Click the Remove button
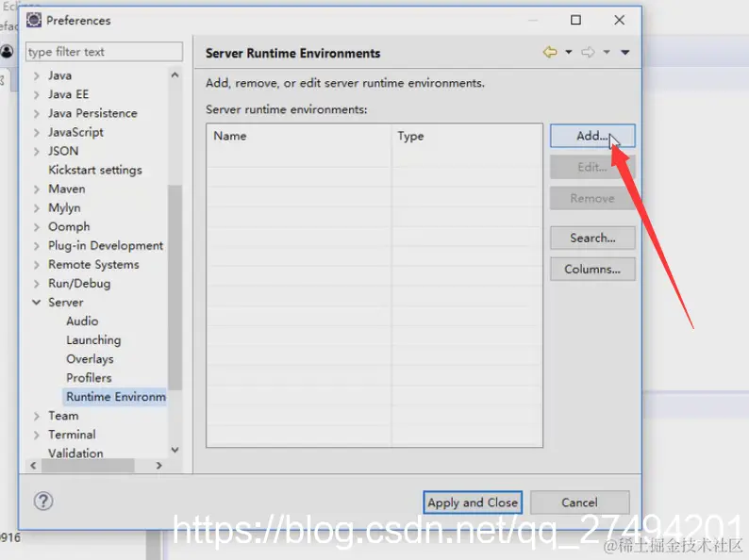Image resolution: width=749 pixels, height=560 pixels. (592, 198)
